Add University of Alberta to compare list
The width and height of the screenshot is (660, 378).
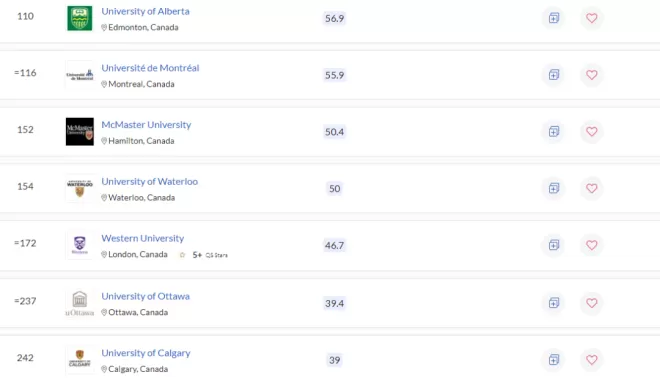(554, 18)
